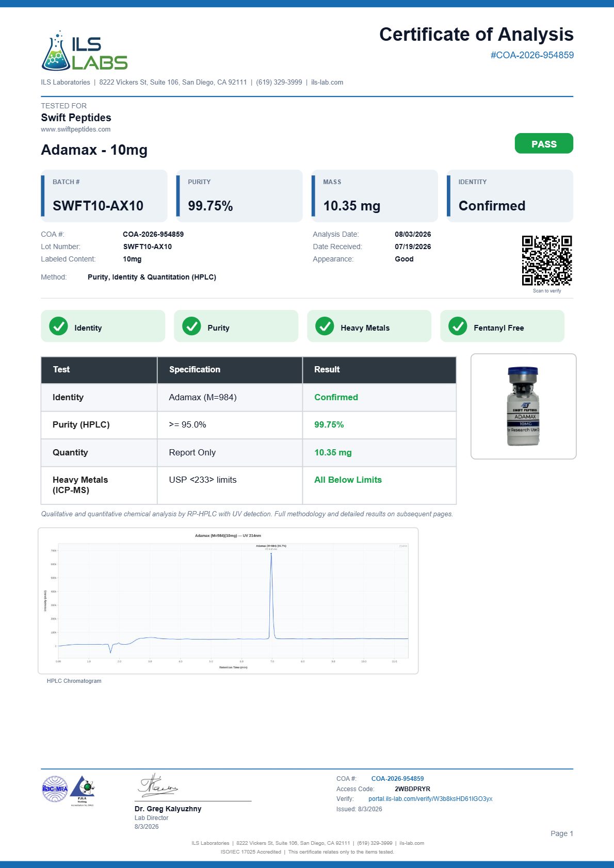Click 'Purity, Identity & Quantitation (HPLC)' method text
Viewport: 614px width, 868px height.
tap(152, 277)
